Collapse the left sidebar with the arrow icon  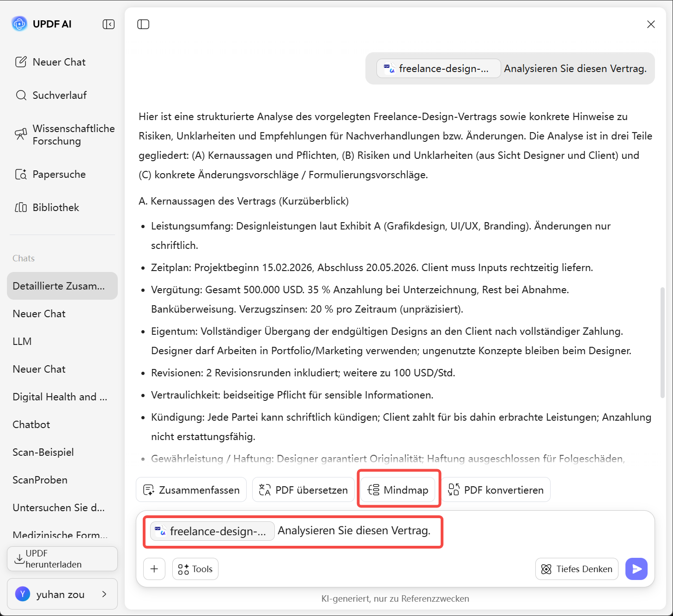tap(109, 24)
